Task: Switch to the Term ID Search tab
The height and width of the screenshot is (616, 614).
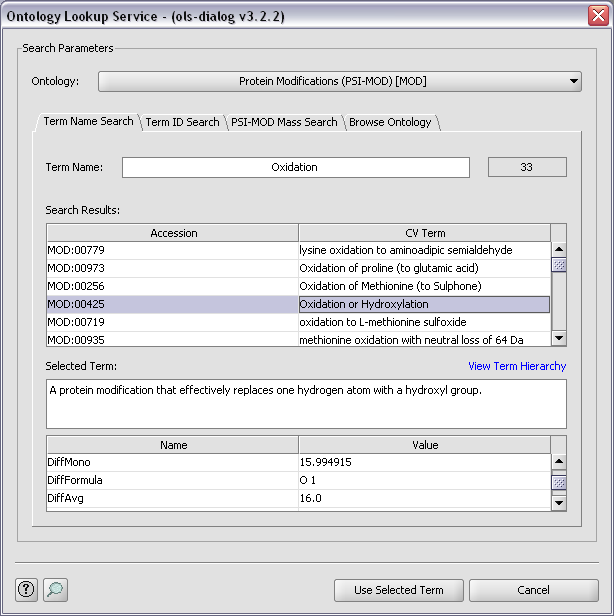Action: click(182, 122)
